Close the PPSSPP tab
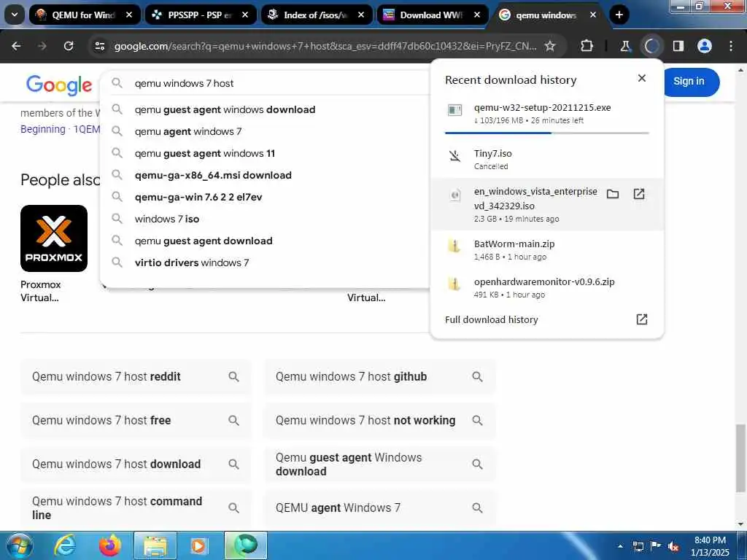 [x=245, y=15]
